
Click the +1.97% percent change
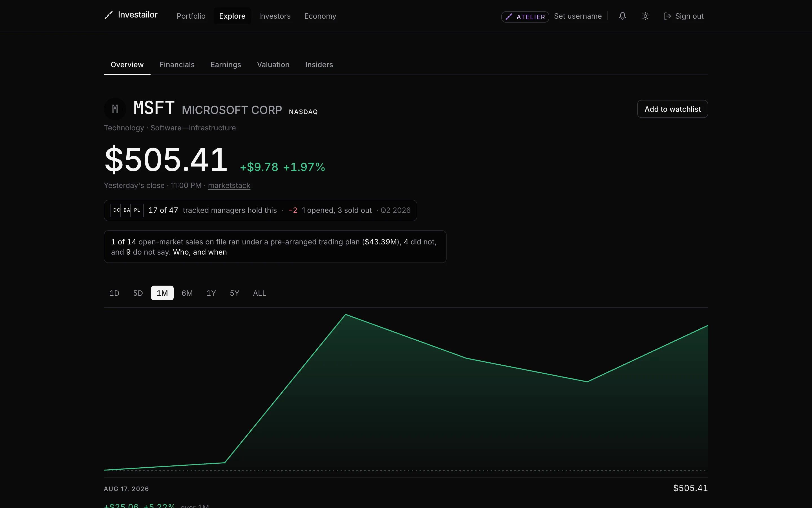pos(304,167)
